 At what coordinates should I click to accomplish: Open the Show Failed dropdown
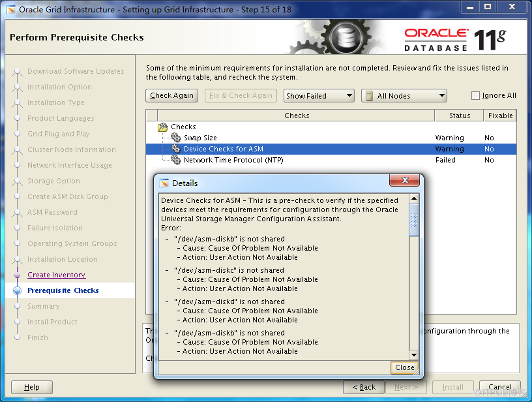click(319, 96)
